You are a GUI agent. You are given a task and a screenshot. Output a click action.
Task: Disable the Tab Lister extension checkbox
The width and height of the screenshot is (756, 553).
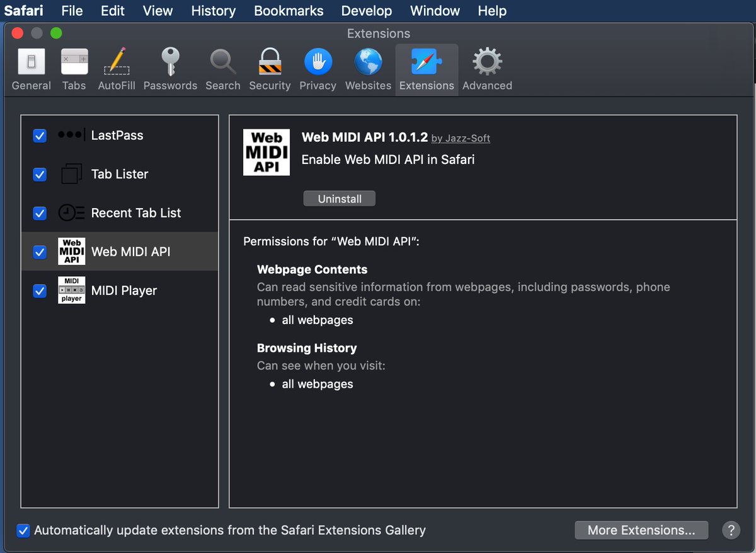[x=40, y=175]
